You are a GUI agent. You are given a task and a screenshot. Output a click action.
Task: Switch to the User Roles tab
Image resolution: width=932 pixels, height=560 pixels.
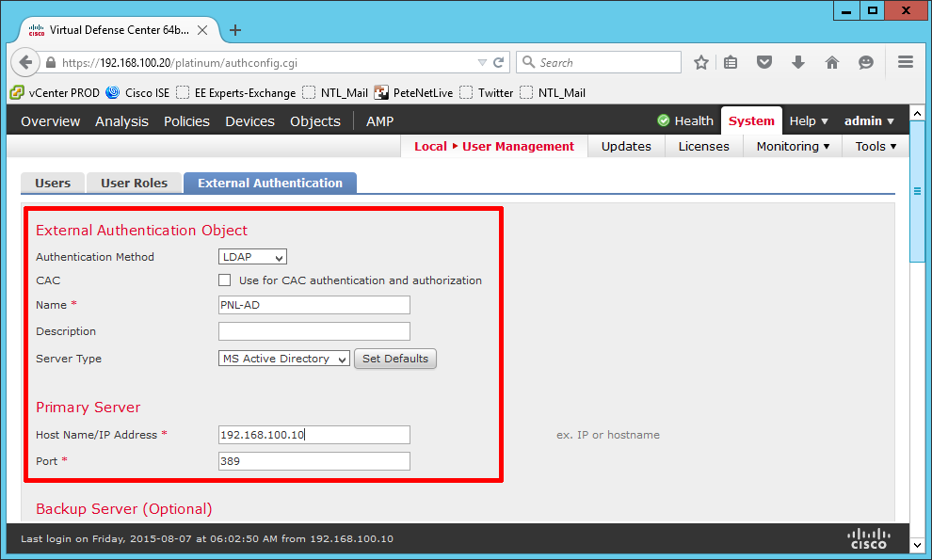click(x=135, y=184)
